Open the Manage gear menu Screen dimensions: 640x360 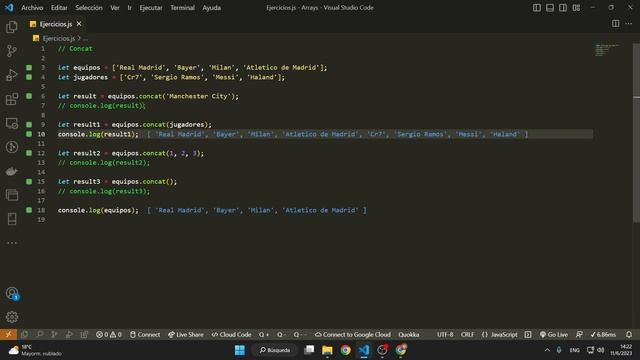click(x=12, y=317)
